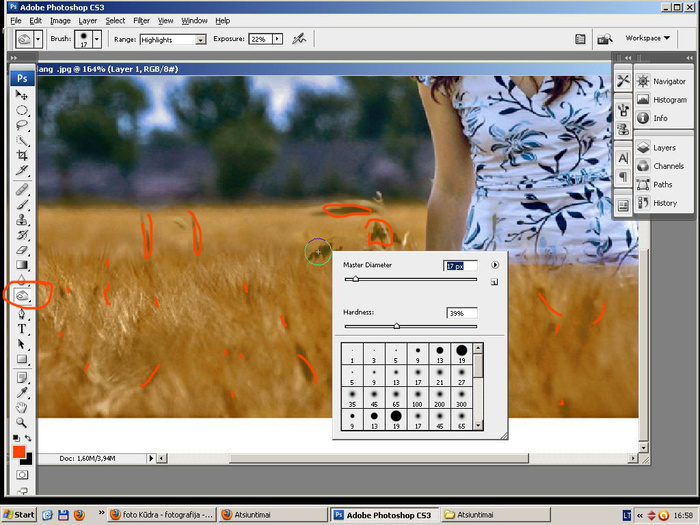700x525 pixels.
Task: Expand the Workspace dropdown
Action: pyautogui.click(x=647, y=38)
